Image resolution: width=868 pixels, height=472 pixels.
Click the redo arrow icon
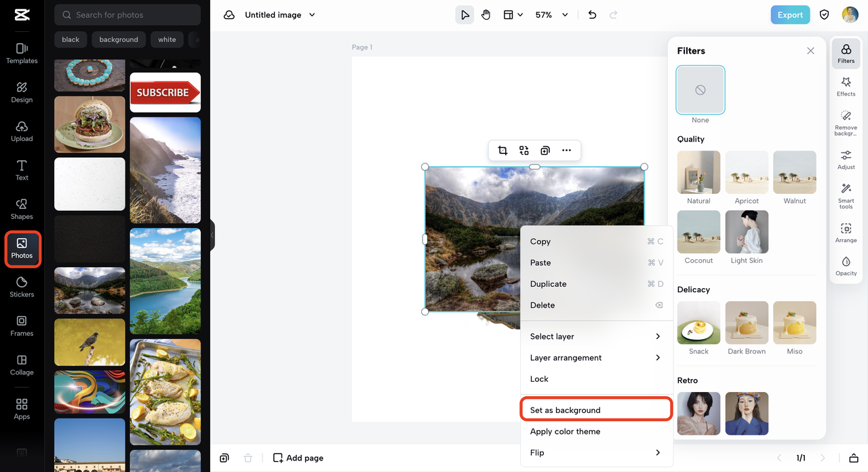click(x=614, y=15)
